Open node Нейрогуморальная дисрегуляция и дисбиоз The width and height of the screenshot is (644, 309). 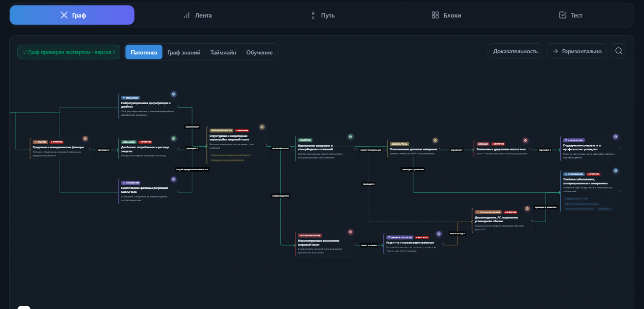click(148, 106)
